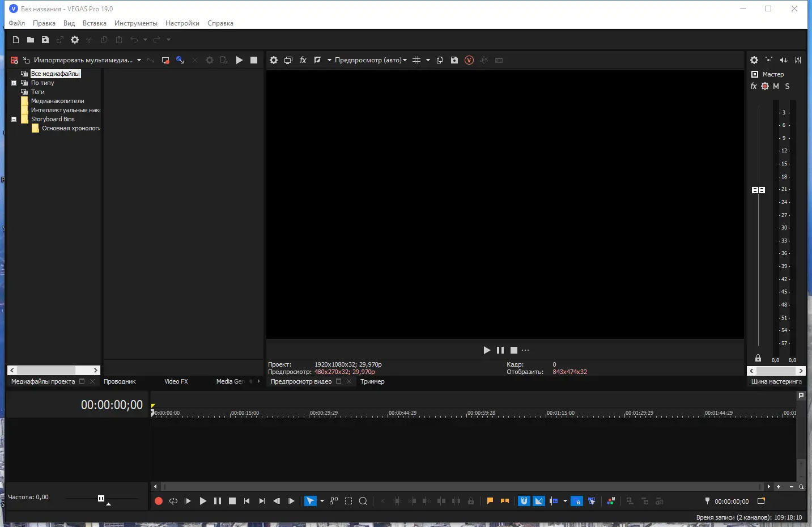This screenshot has height=527, width=812.
Task: Switch to the Триммер tab
Action: (372, 381)
